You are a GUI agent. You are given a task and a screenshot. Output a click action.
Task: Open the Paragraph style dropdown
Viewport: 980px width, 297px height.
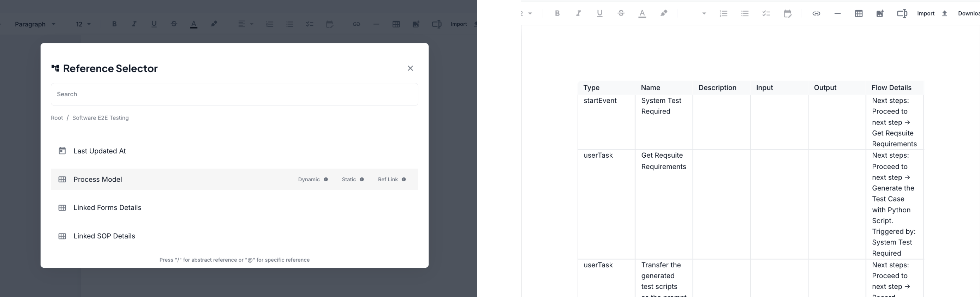(35, 24)
